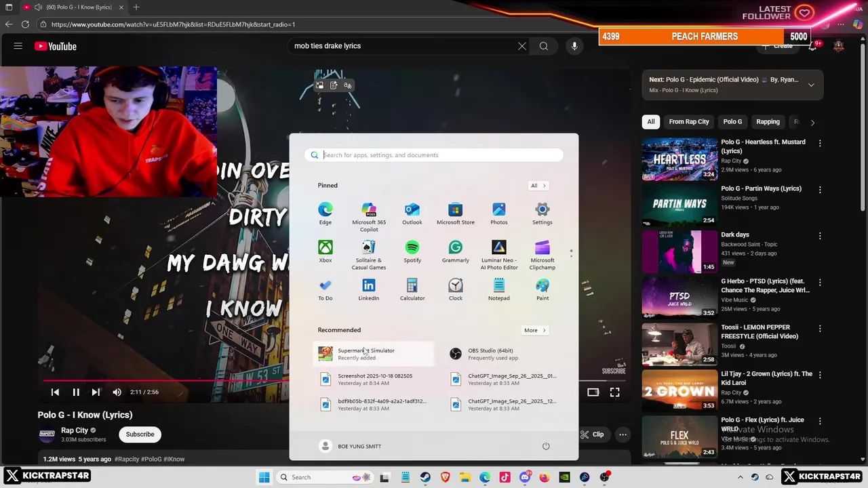Screen dimensions: 868x488
Task: Mute the video volume speaker
Action: (x=117, y=392)
